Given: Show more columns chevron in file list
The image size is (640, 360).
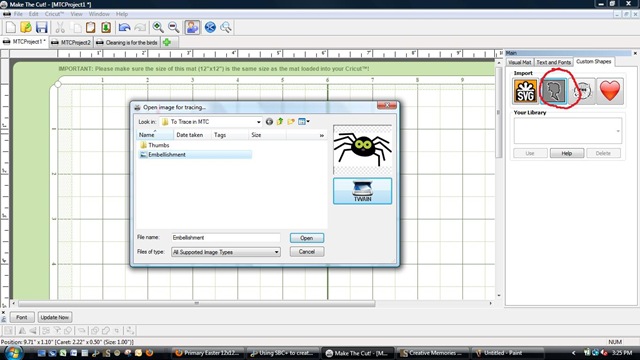Looking at the screenshot, I should coord(322,135).
